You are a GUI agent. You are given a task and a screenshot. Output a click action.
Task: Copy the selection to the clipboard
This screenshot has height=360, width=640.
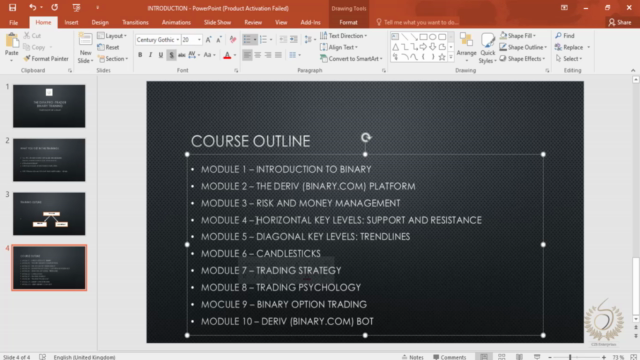(x=35, y=47)
